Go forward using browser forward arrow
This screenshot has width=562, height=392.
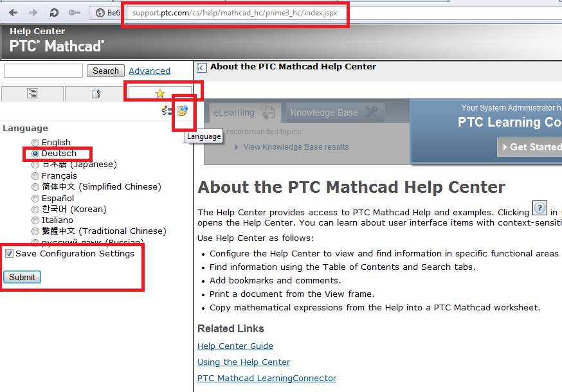coord(33,13)
